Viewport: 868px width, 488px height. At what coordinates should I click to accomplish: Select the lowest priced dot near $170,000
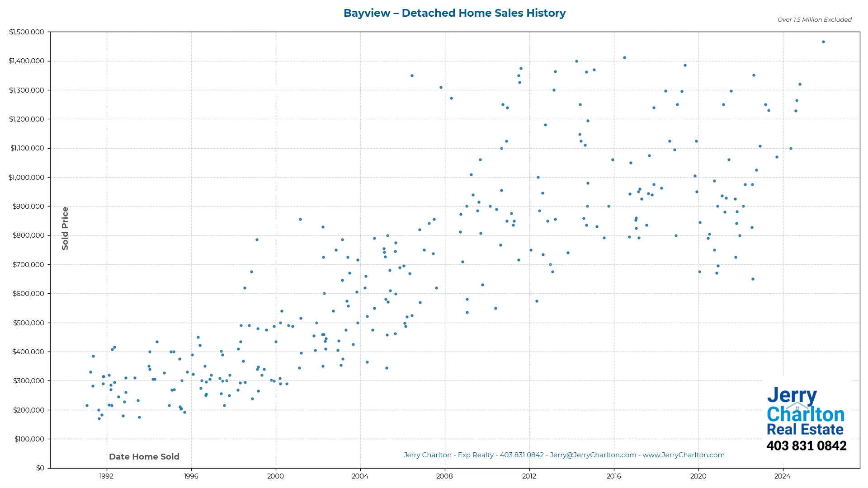pyautogui.click(x=99, y=419)
